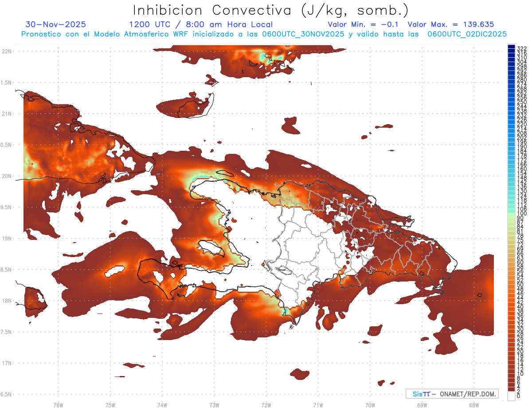Click the color bar value "50"
The image size is (532, 411).
pyautogui.click(x=520, y=285)
